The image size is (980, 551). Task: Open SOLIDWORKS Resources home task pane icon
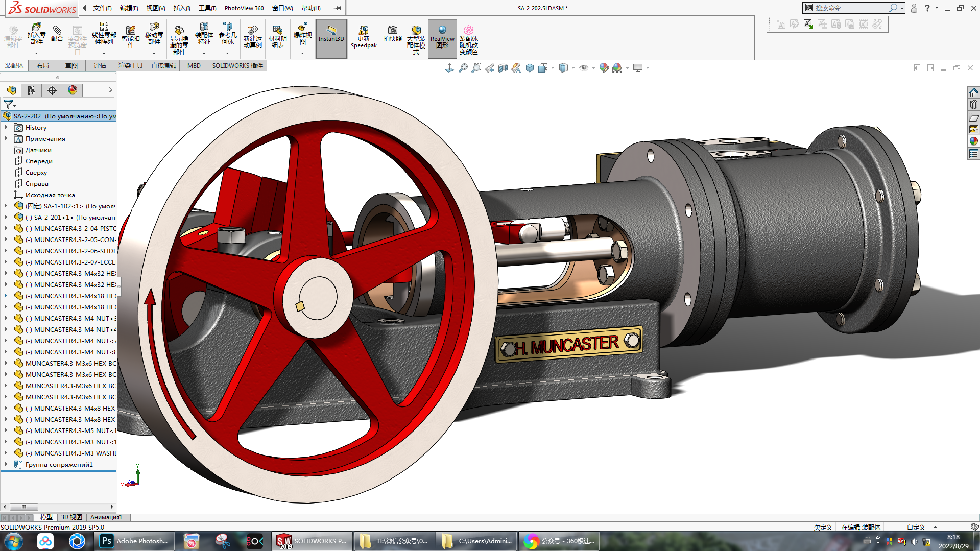point(973,92)
